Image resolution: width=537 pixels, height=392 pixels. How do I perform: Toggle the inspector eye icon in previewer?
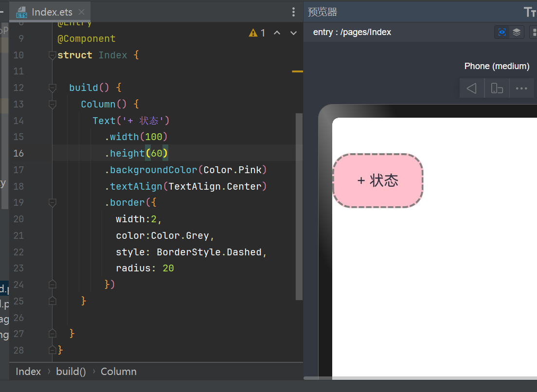(502, 32)
